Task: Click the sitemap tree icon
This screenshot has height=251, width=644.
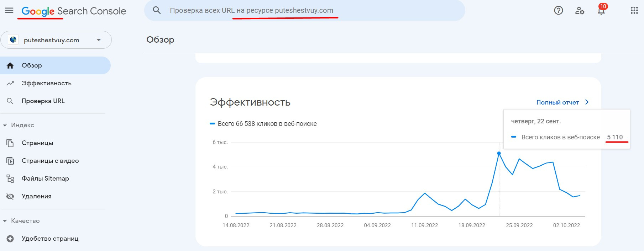Action: pyautogui.click(x=10, y=178)
